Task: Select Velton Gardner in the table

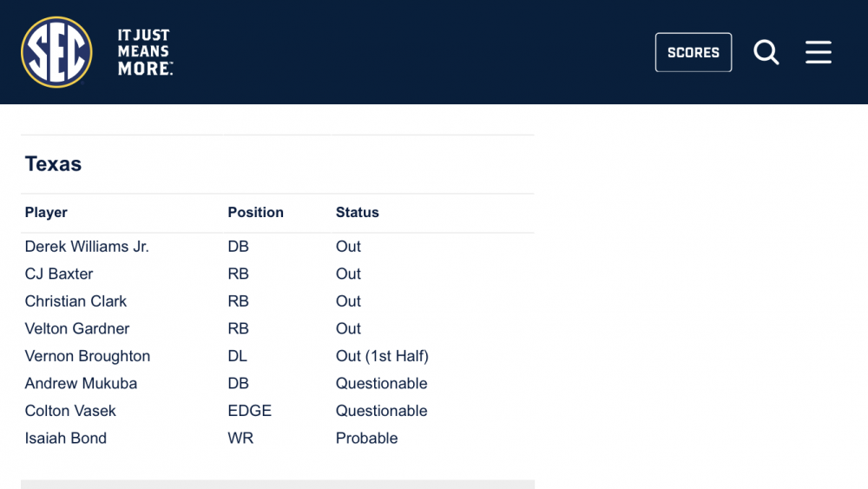Action: [77, 328]
